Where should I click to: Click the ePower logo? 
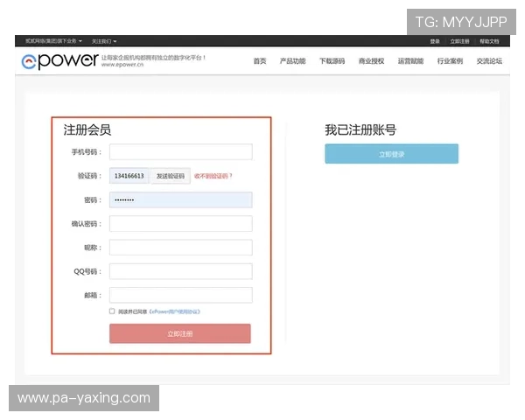pos(59,61)
